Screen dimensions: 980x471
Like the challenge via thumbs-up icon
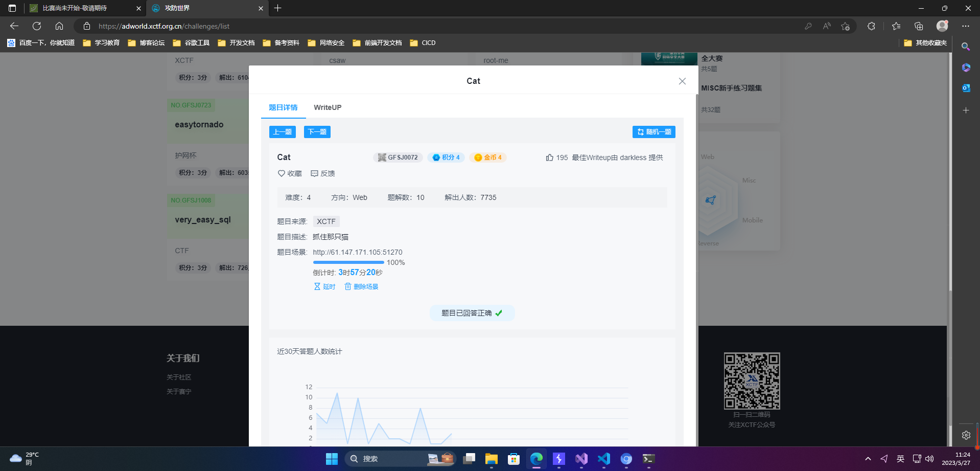click(550, 158)
